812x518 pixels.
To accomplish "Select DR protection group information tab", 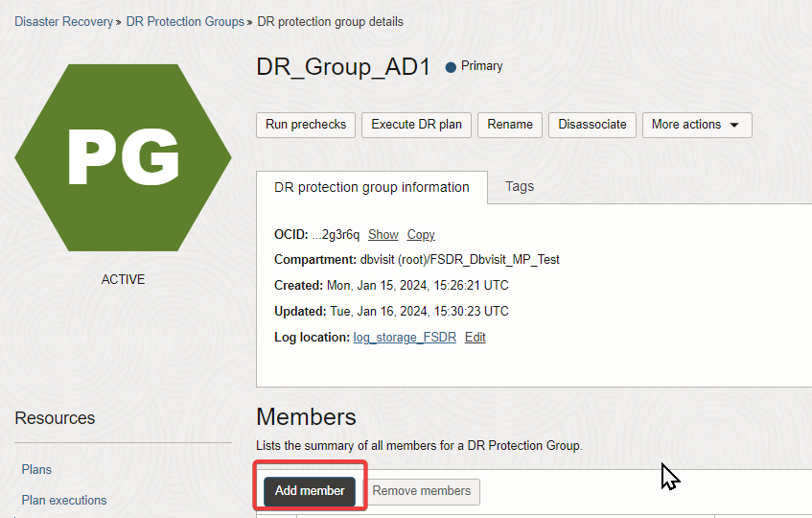I will click(372, 187).
